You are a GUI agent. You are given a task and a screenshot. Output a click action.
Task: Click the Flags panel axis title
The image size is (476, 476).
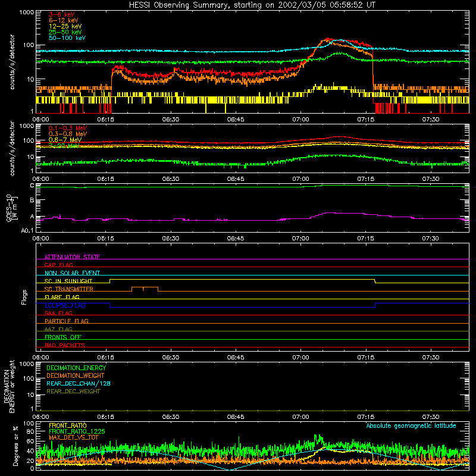point(24,297)
